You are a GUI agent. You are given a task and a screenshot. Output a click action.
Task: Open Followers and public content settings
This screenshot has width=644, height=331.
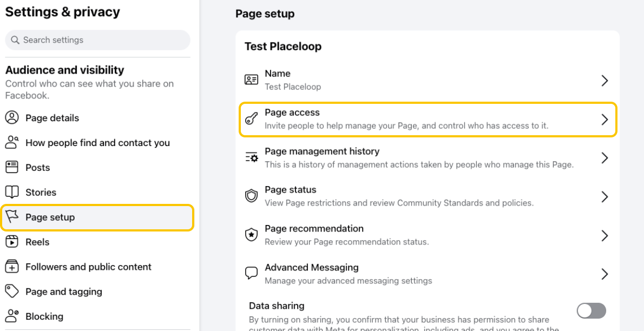[97, 267]
